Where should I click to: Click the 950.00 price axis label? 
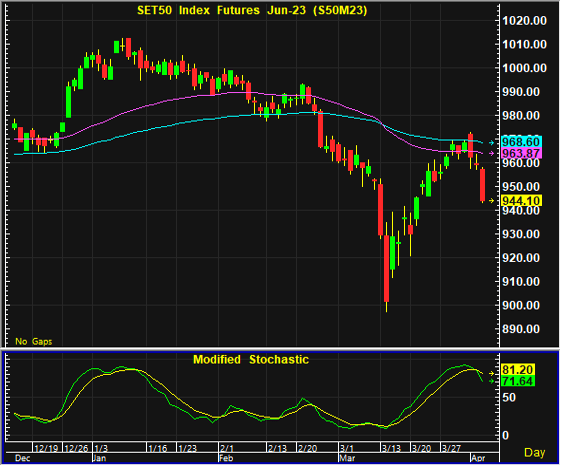(x=521, y=186)
